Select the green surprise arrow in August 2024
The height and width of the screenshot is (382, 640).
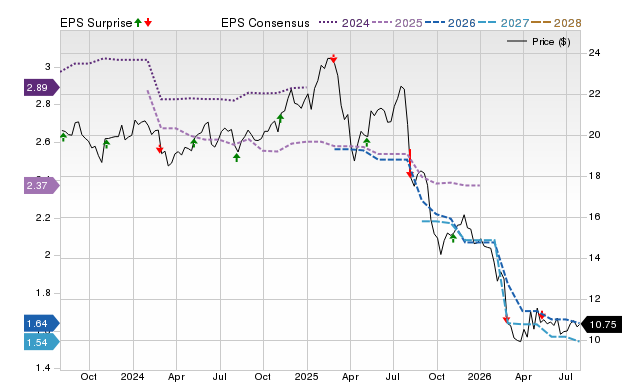point(237,157)
